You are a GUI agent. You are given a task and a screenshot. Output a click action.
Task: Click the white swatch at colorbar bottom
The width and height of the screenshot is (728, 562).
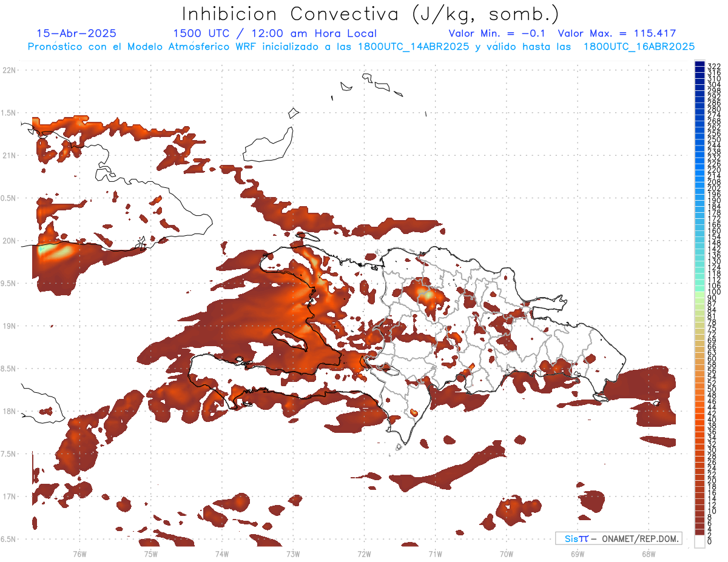pos(699,541)
